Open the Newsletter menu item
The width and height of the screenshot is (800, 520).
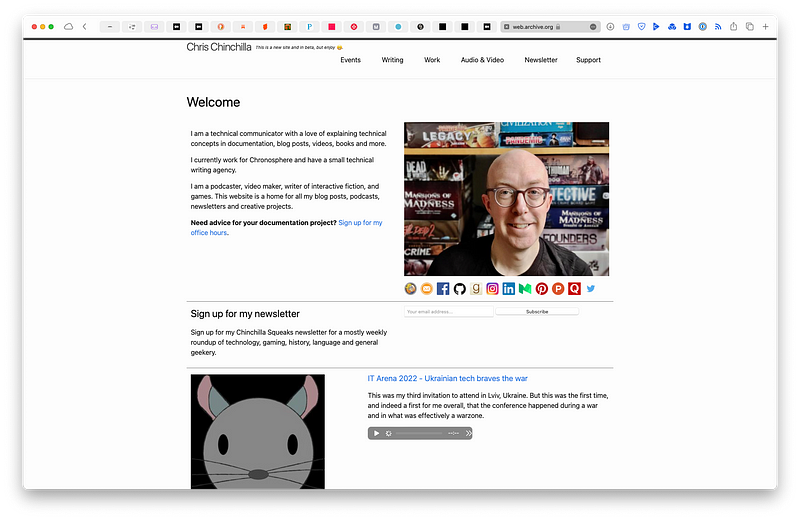(x=541, y=60)
